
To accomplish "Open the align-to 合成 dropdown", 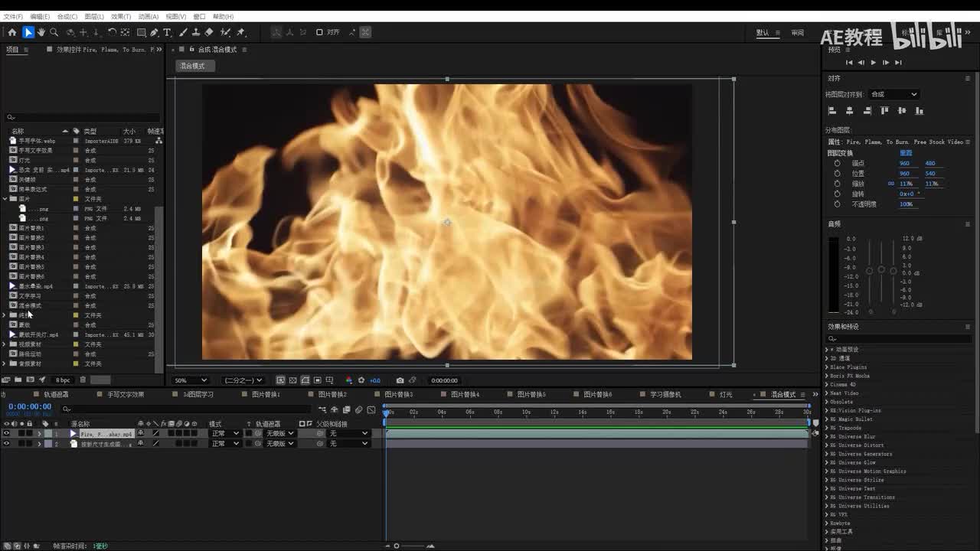I will click(x=893, y=94).
